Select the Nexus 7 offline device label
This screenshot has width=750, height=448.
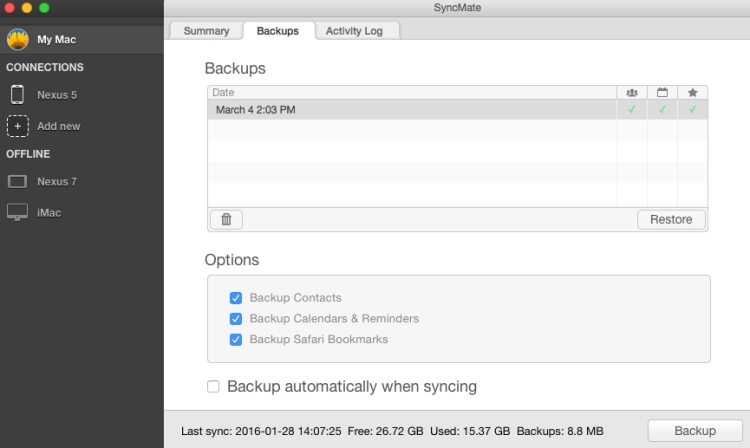click(57, 182)
